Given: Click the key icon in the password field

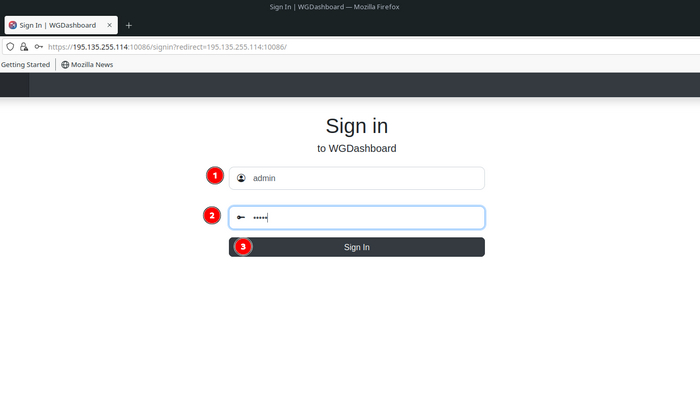Looking at the screenshot, I should [241, 217].
